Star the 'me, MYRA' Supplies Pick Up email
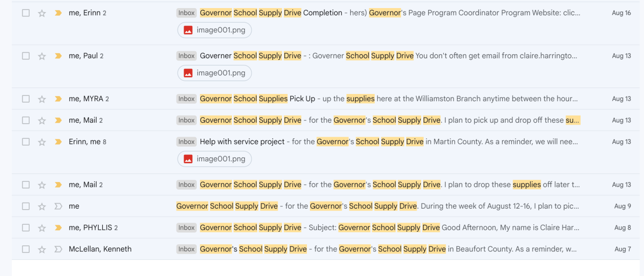 (x=42, y=99)
